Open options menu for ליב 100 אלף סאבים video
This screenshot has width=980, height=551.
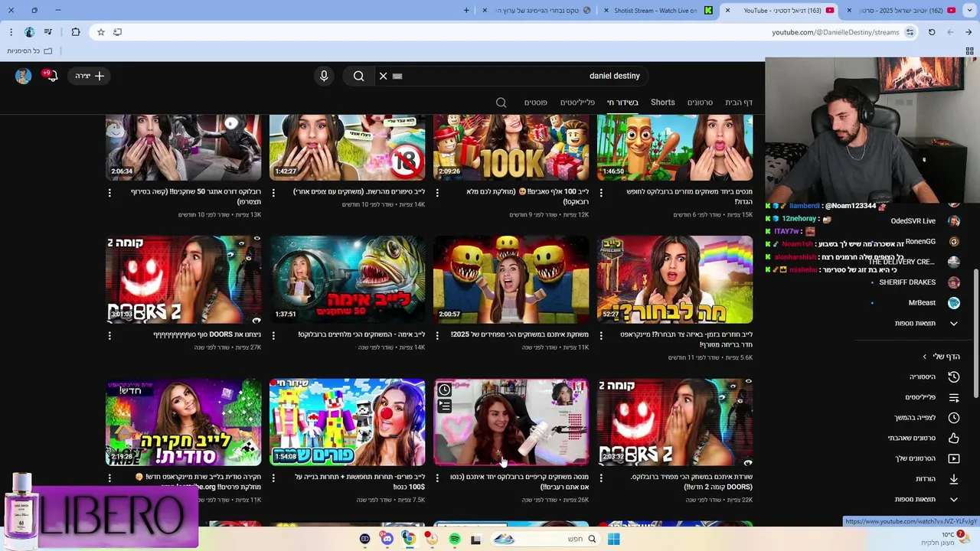pos(437,193)
